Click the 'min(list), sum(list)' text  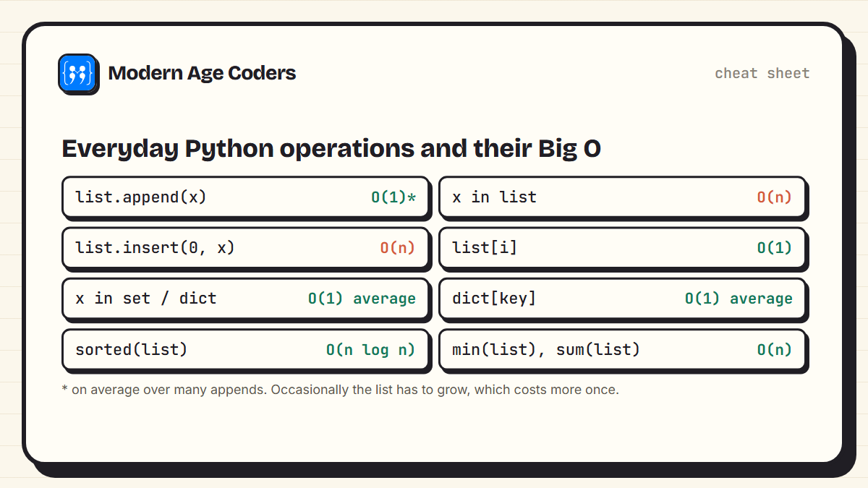click(546, 349)
